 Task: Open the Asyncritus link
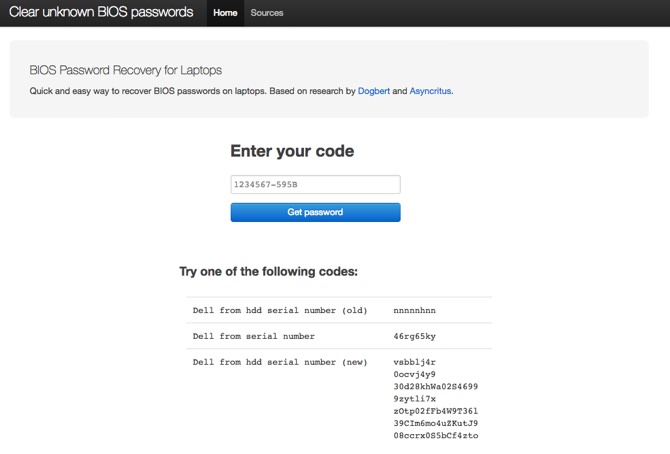click(x=431, y=91)
